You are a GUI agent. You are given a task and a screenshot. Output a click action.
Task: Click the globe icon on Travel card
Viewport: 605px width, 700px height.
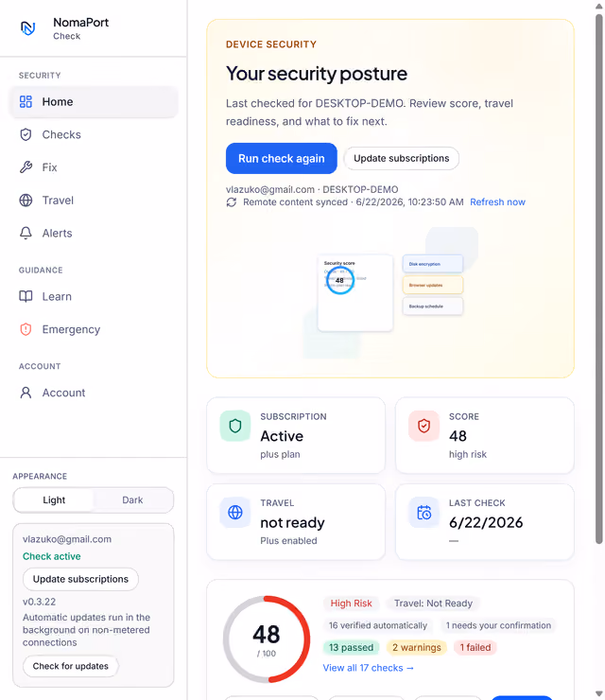(235, 512)
